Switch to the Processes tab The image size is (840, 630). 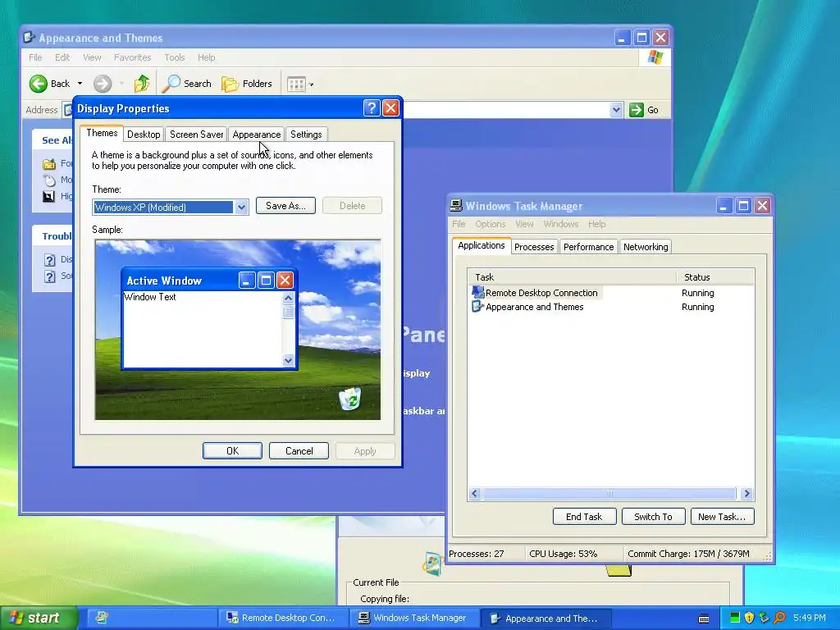[533, 247]
